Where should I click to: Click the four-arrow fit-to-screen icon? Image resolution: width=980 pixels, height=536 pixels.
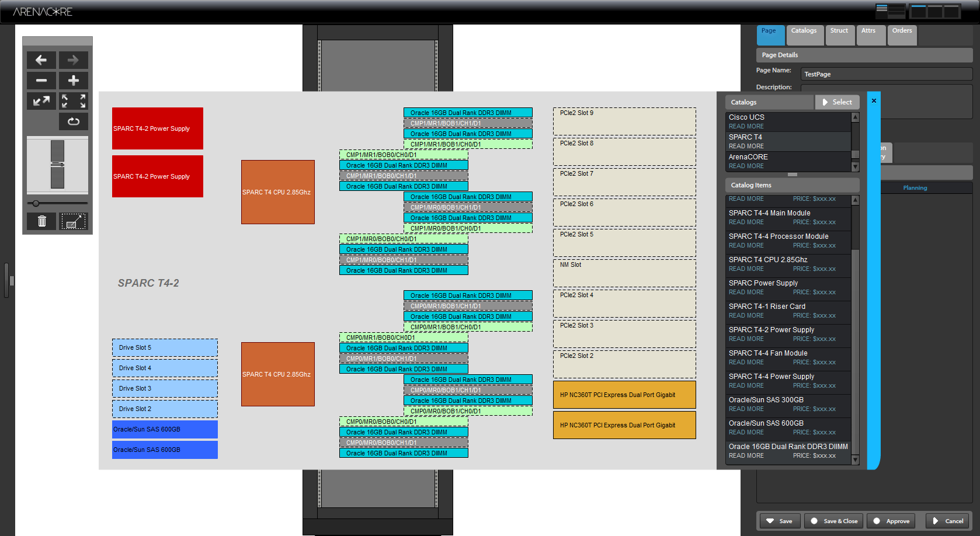[74, 101]
